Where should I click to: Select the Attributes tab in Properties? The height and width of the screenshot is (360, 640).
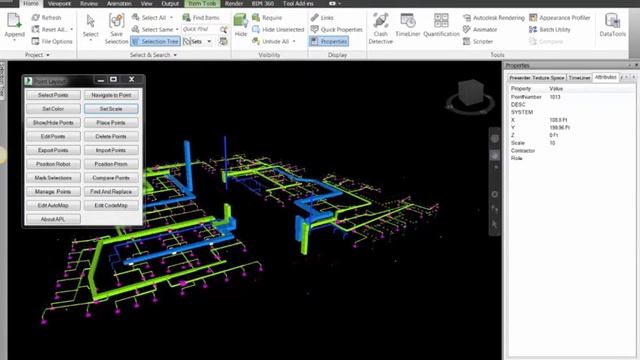605,77
